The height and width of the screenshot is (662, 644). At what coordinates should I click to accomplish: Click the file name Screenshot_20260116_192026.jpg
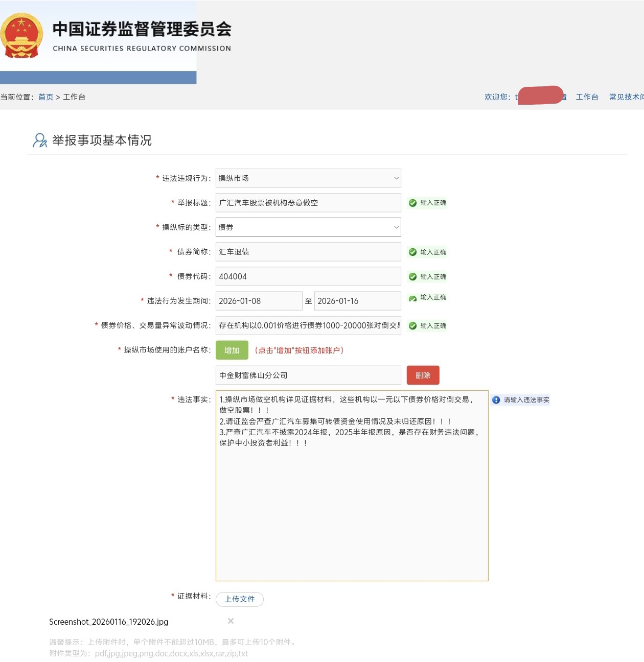(x=108, y=622)
